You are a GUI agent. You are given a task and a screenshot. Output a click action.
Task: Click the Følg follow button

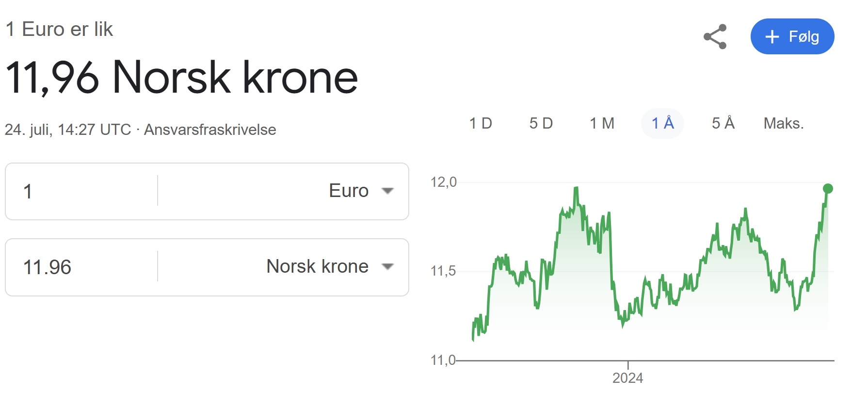(x=792, y=36)
